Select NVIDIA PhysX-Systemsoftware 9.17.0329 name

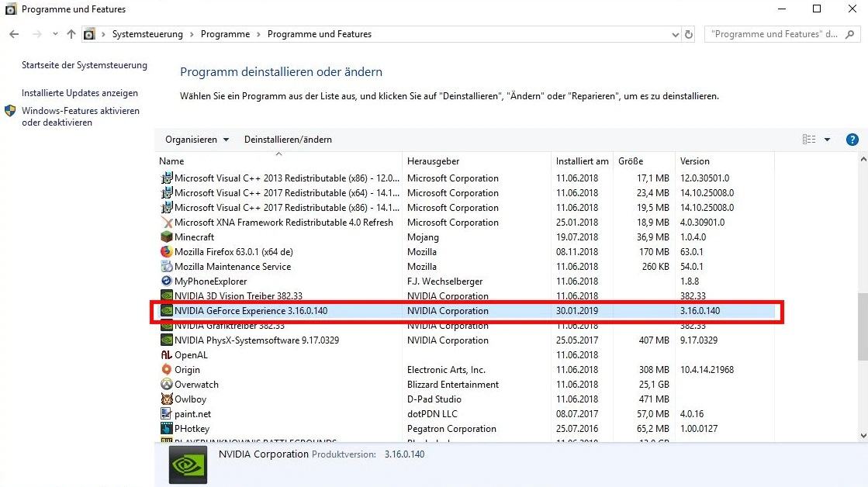coord(257,340)
